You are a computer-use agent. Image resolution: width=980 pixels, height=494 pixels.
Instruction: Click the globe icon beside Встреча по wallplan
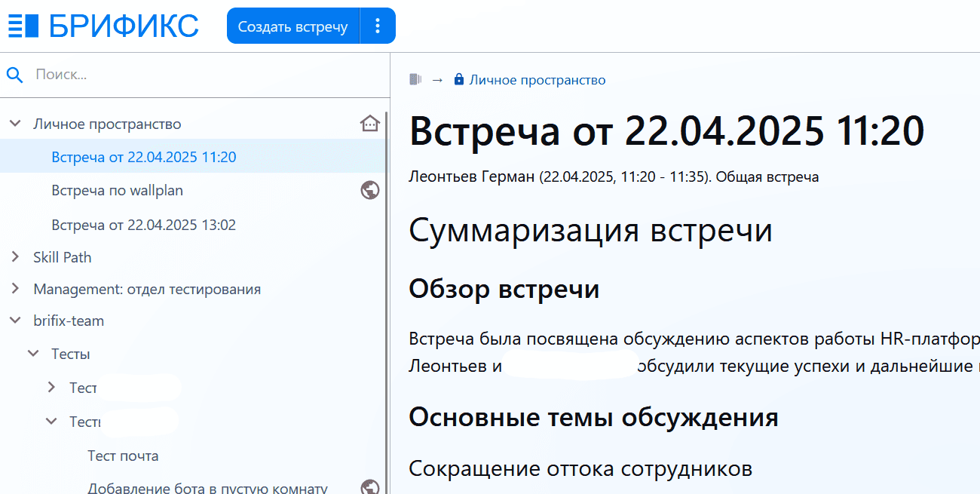point(369,191)
